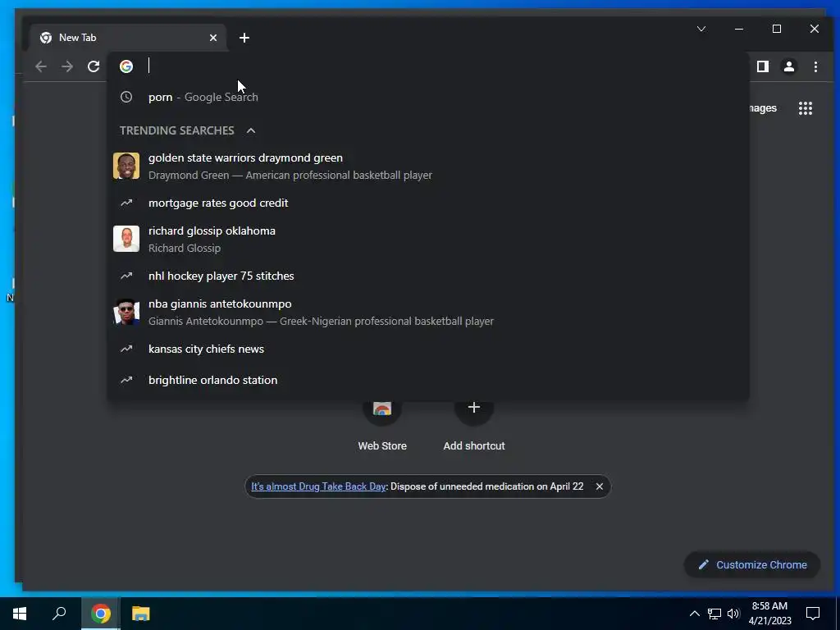The height and width of the screenshot is (630, 840).
Task: Click the Back navigation arrow
Action: click(x=41, y=66)
